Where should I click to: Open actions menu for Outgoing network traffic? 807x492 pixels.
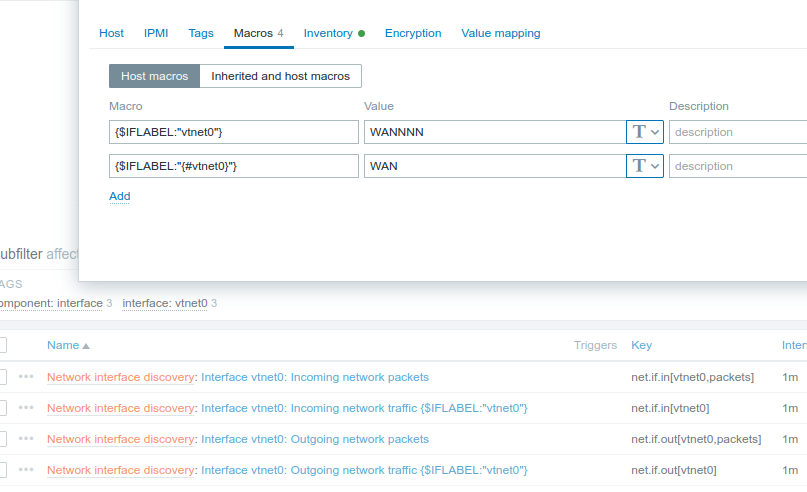tap(26, 469)
